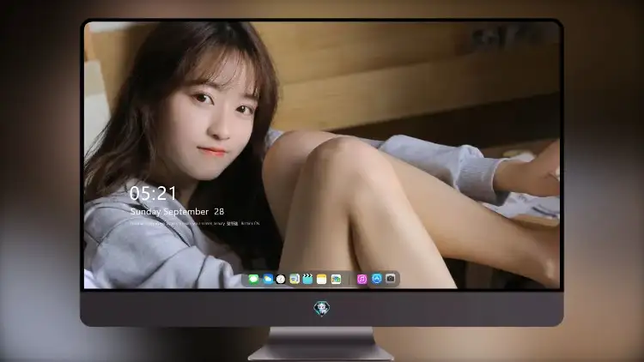The width and height of the screenshot is (644, 362).
Task: Open the yellow-and-blue document app icon in dock
Action: (x=294, y=279)
